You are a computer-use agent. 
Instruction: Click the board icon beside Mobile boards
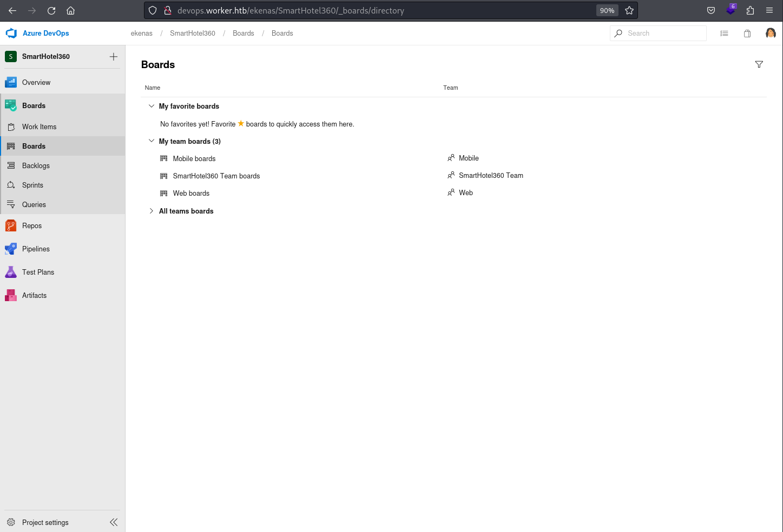tap(164, 158)
